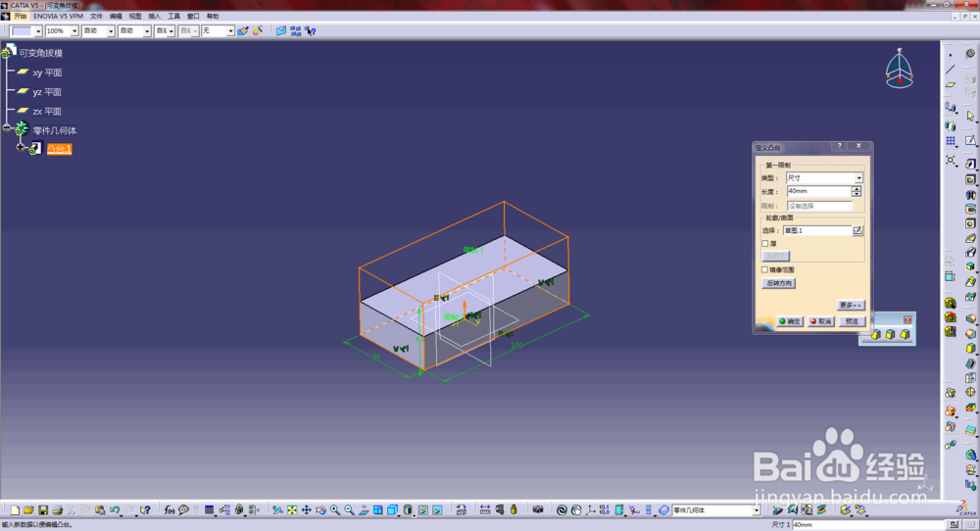The height and width of the screenshot is (531, 980).
Task: Select the third yellow pad variant icon
Action: point(905,335)
